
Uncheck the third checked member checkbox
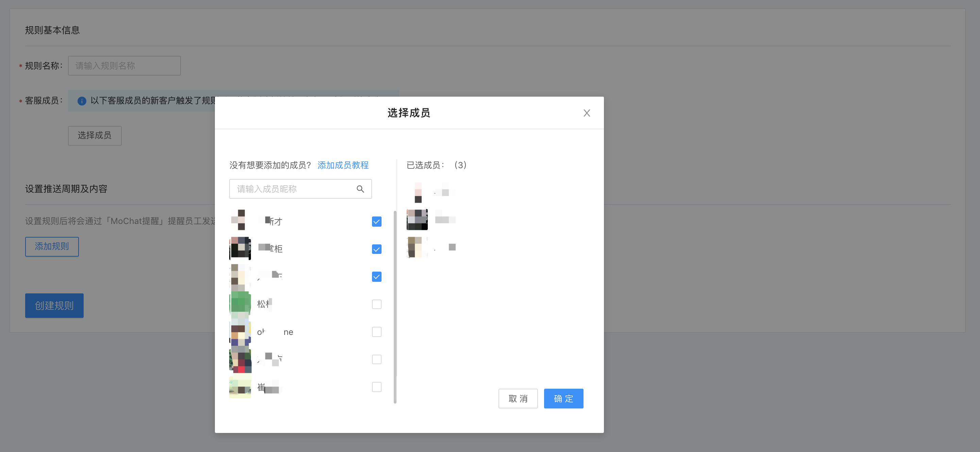pyautogui.click(x=376, y=277)
